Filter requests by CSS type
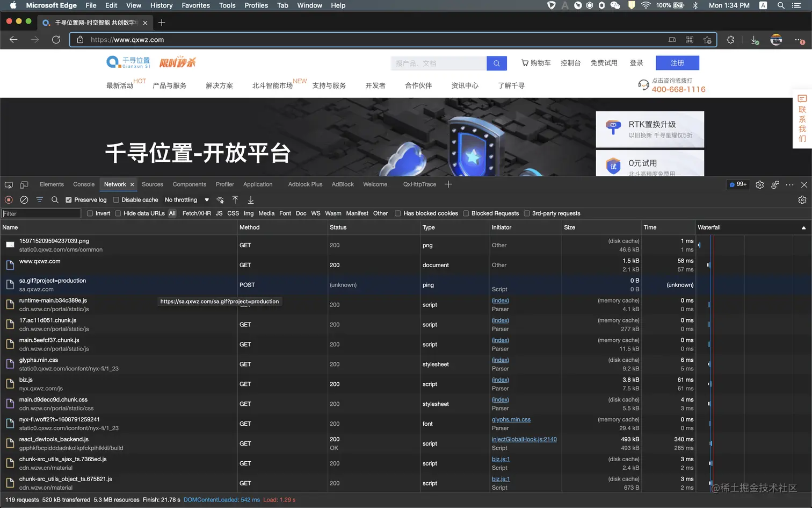812x508 pixels. pyautogui.click(x=233, y=213)
